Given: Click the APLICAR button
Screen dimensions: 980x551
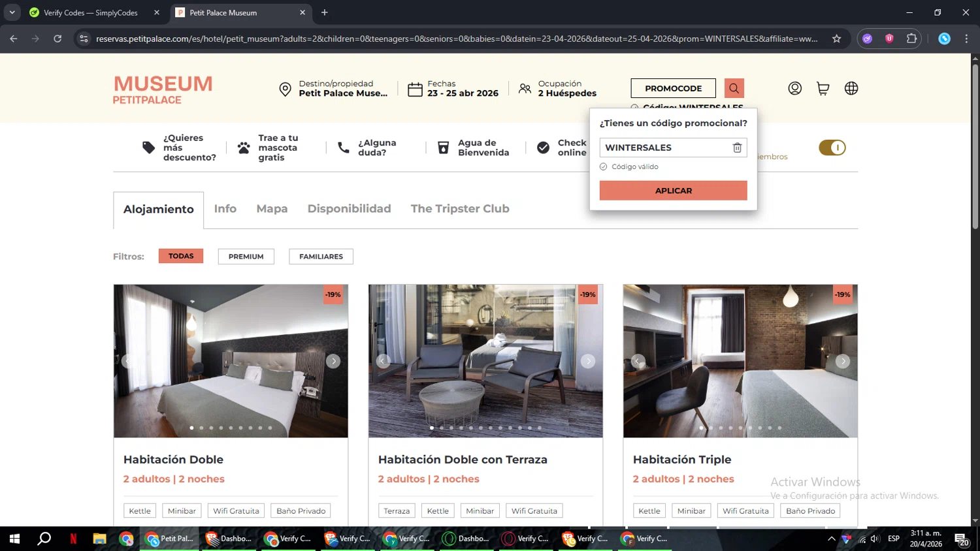Looking at the screenshot, I should pyautogui.click(x=674, y=191).
